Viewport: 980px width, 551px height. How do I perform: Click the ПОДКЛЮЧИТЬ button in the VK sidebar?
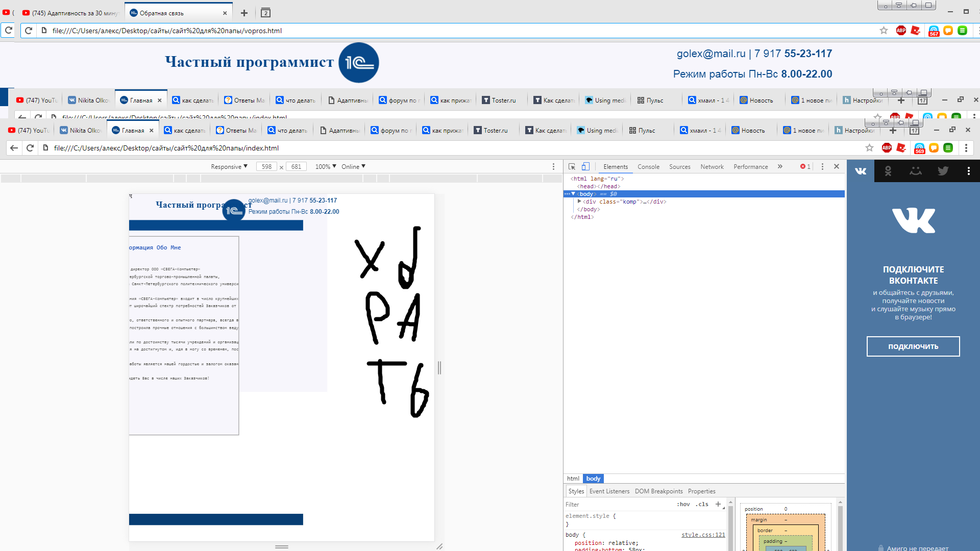913,346
